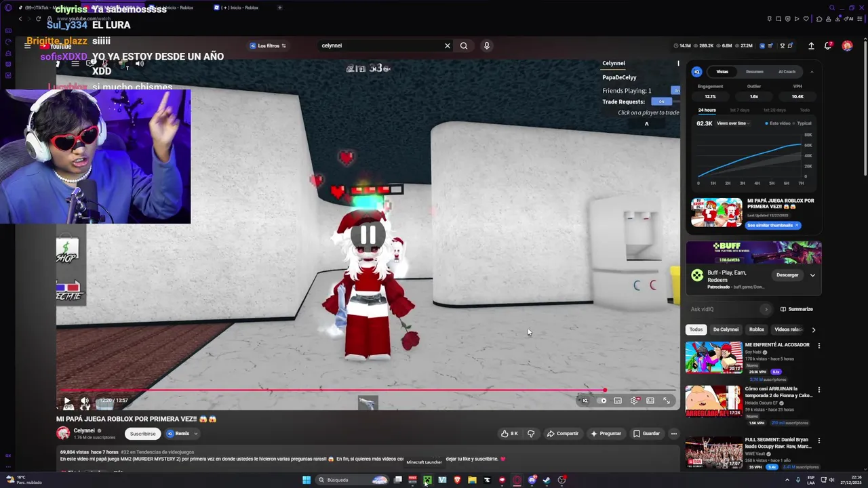The height and width of the screenshot is (488, 868).
Task: Expand the Buff ad chevron
Action: click(x=812, y=274)
